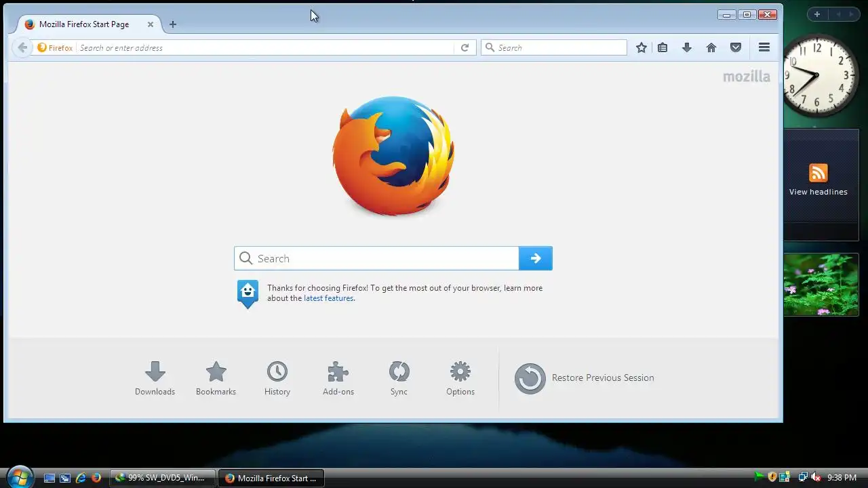Click the network tray icon
Screen dimensions: 868x488
[x=803, y=478]
